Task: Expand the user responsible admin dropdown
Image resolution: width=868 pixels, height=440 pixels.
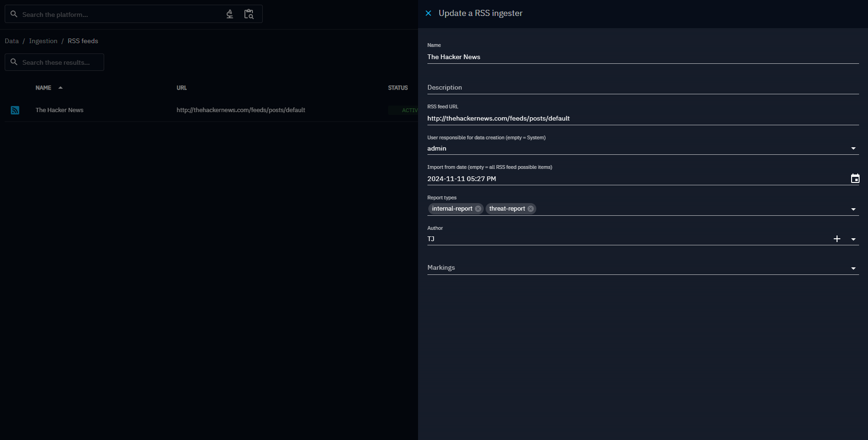Action: pyautogui.click(x=853, y=149)
